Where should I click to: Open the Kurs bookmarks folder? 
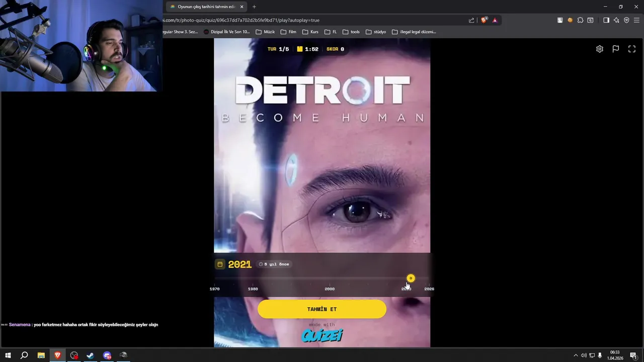point(310,32)
